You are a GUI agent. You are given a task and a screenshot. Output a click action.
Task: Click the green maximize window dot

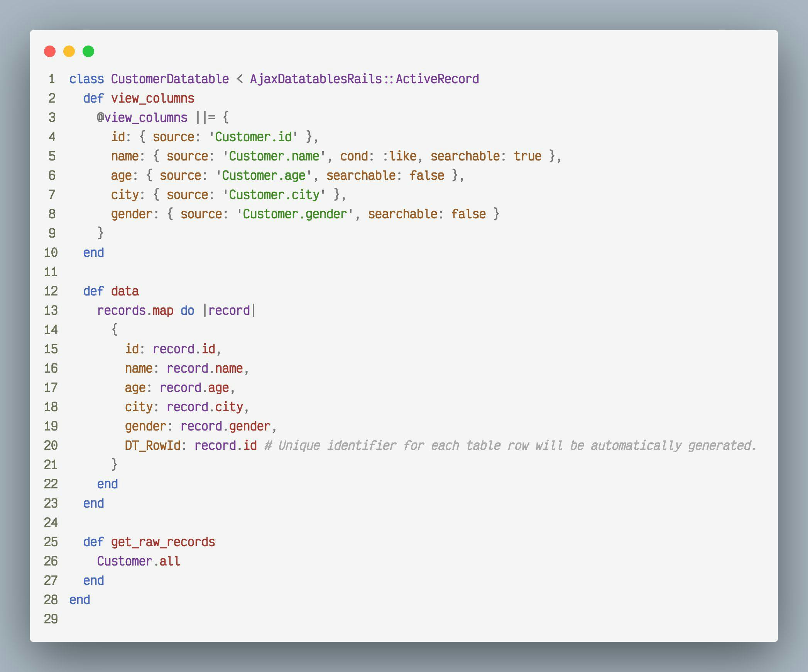[x=88, y=51]
